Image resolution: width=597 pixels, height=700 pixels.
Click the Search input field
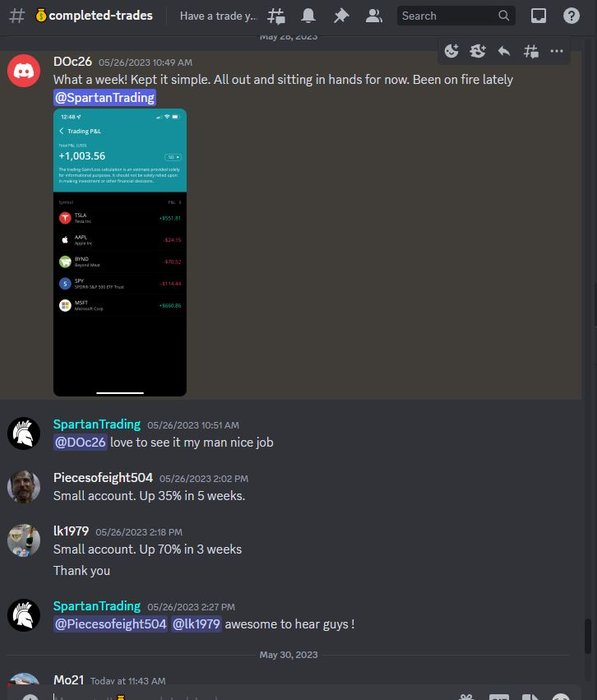pos(456,16)
